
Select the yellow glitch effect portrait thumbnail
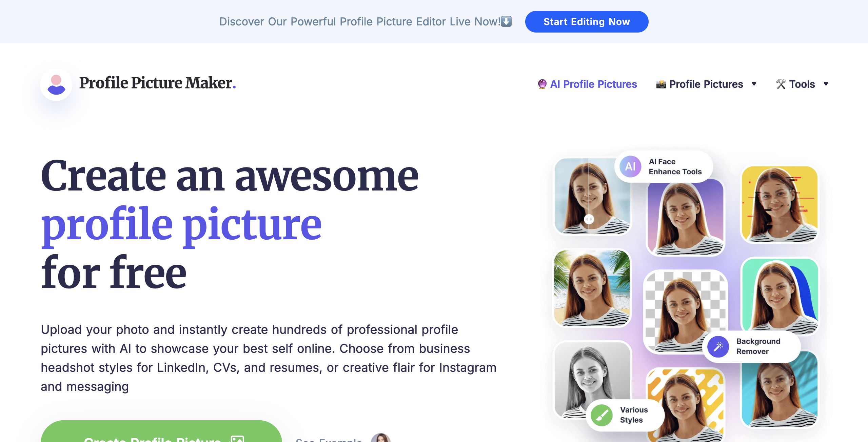[x=780, y=204]
